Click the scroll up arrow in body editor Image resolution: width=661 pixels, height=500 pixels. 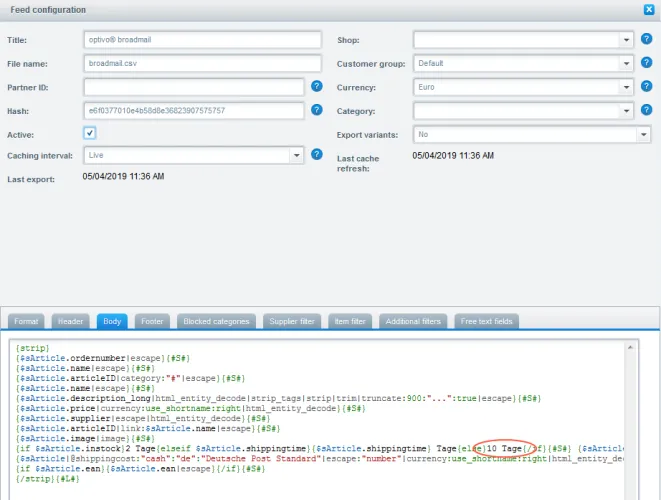(x=630, y=347)
